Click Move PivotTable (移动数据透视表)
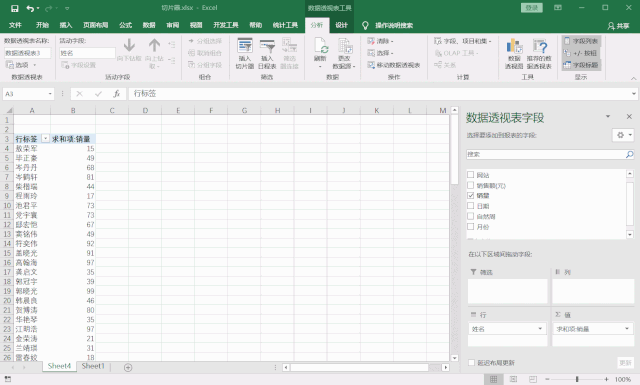This screenshot has height=385, width=640. 393,65
